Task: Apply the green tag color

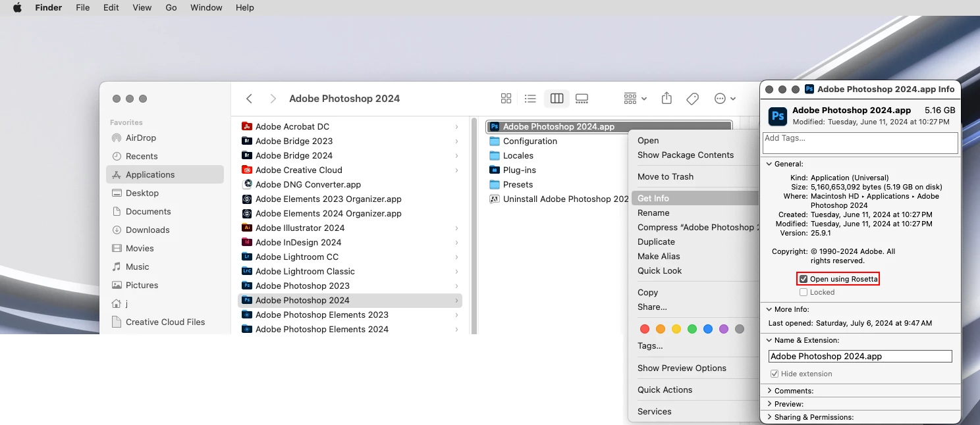Action: 692,329
